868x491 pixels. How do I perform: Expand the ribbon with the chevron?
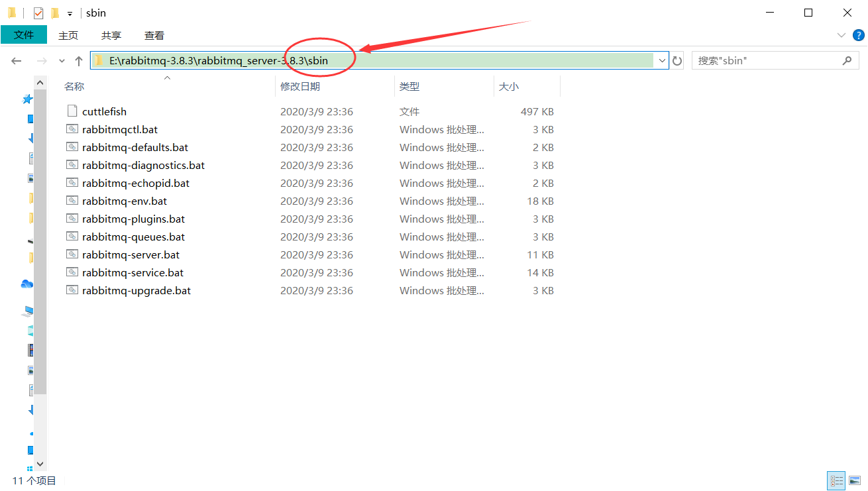841,35
